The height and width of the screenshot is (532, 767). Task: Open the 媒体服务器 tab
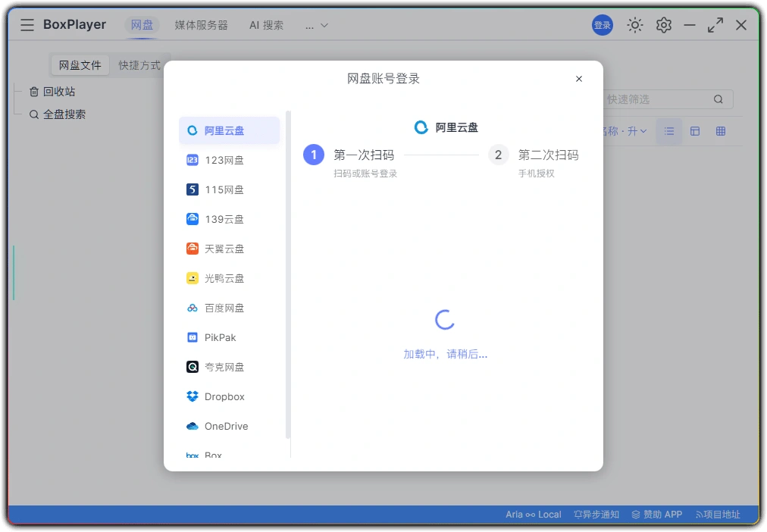click(x=201, y=25)
